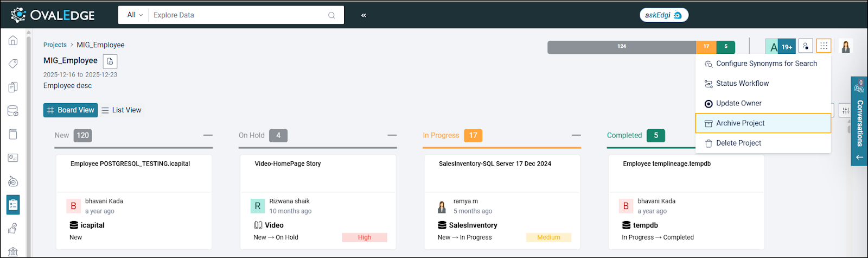This screenshot has width=868, height=258.
Task: Click the Home icon in left sidebar
Action: coord(13,41)
